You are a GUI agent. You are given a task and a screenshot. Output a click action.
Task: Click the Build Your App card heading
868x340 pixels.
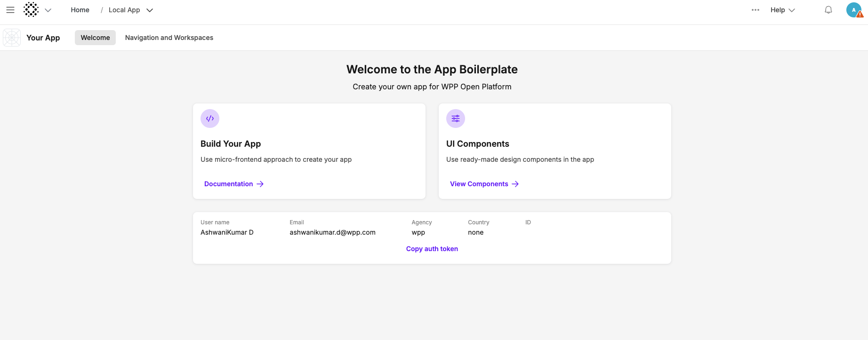tap(231, 144)
